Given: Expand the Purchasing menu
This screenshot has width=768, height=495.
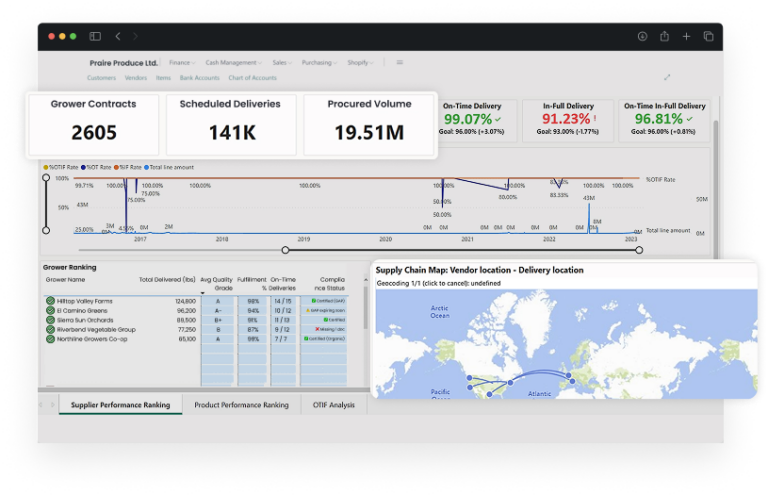Looking at the screenshot, I should pyautogui.click(x=319, y=63).
